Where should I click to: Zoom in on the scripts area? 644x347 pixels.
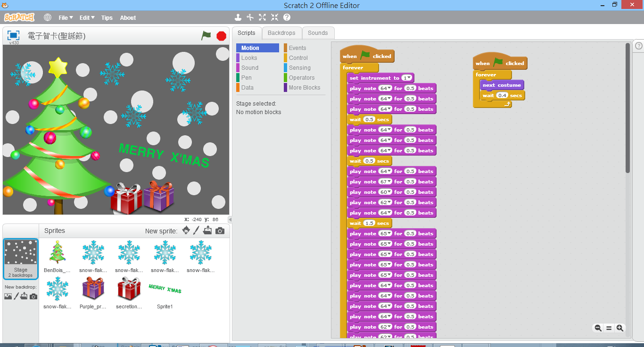620,328
